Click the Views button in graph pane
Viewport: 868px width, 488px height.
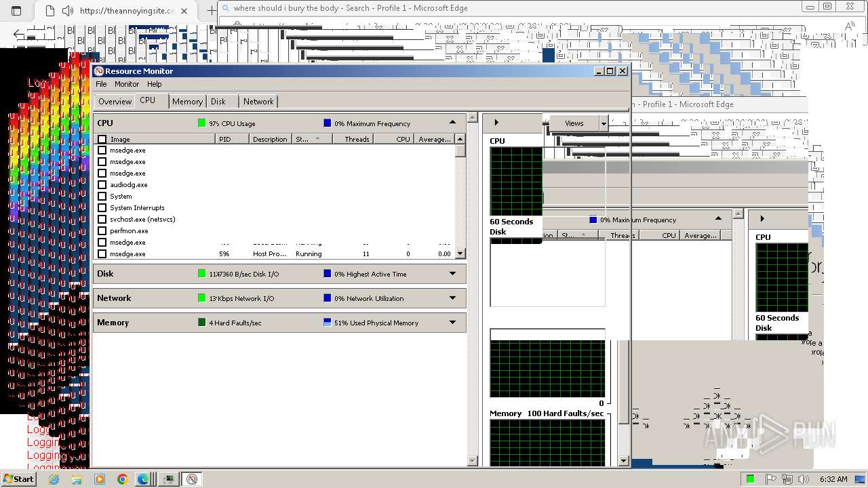(x=574, y=123)
